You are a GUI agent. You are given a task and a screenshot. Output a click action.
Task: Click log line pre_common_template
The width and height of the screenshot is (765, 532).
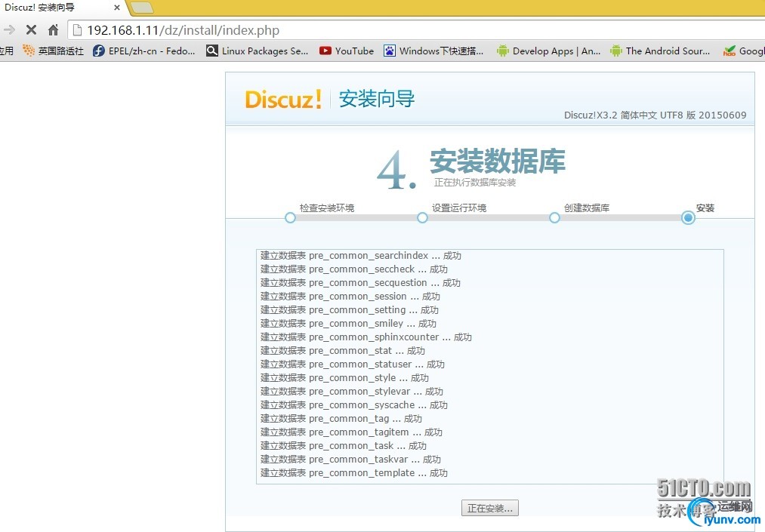(x=354, y=473)
